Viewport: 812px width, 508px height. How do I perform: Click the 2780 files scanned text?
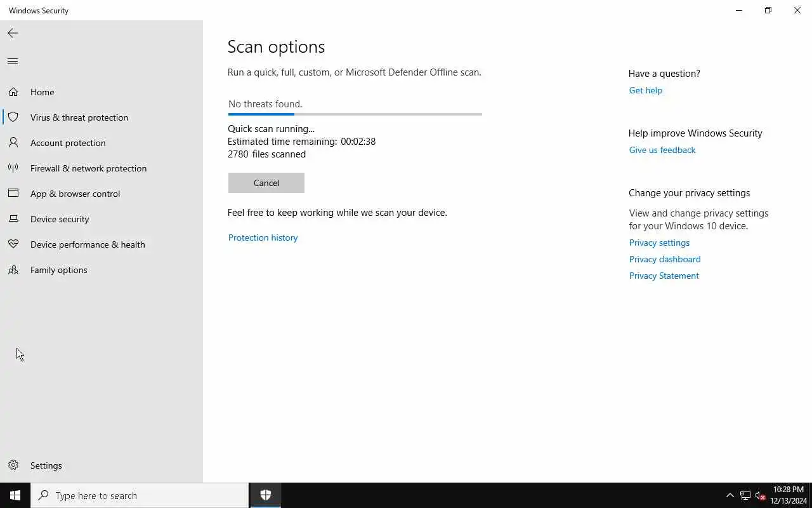tap(266, 154)
